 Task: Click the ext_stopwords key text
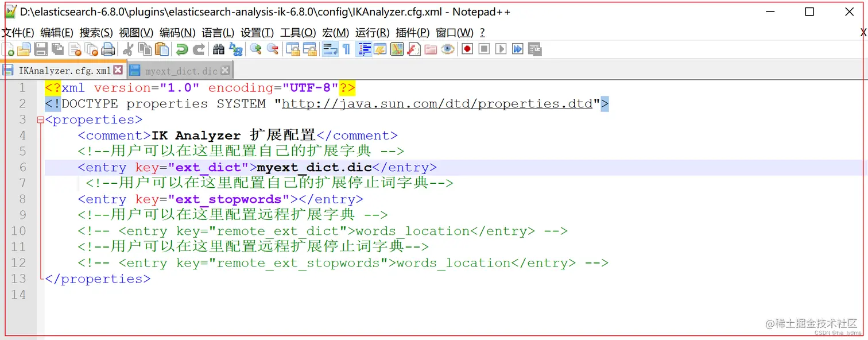click(x=228, y=199)
